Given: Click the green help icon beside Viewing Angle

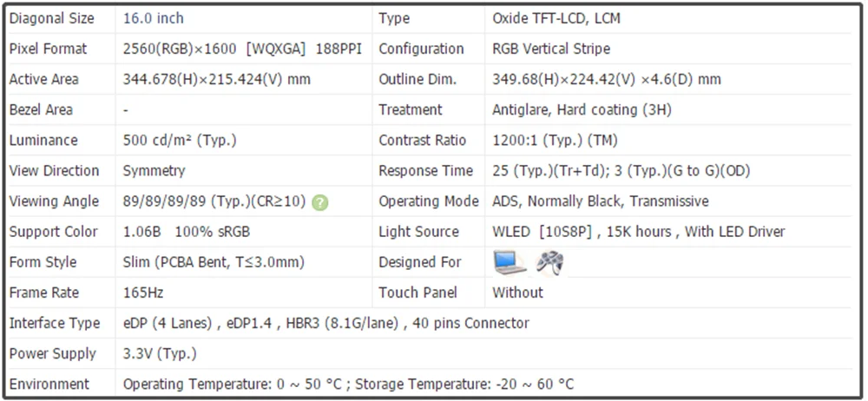Looking at the screenshot, I should click(320, 202).
